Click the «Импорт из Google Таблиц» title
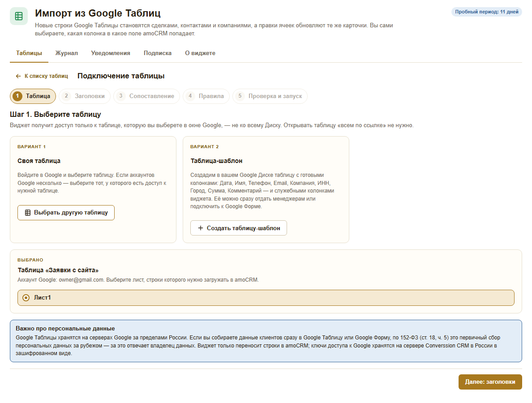The height and width of the screenshot is (403, 532). pyautogui.click(x=98, y=13)
